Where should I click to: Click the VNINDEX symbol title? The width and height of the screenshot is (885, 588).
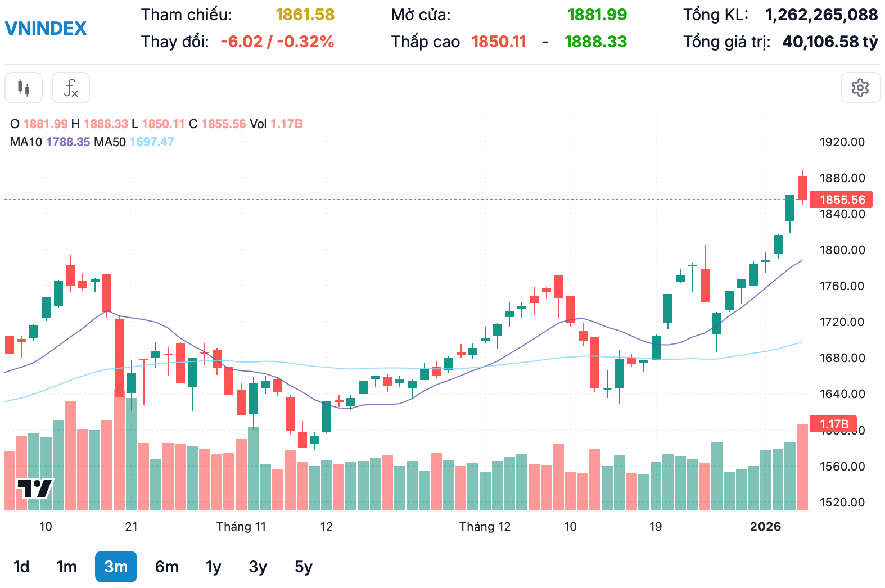pyautogui.click(x=46, y=28)
